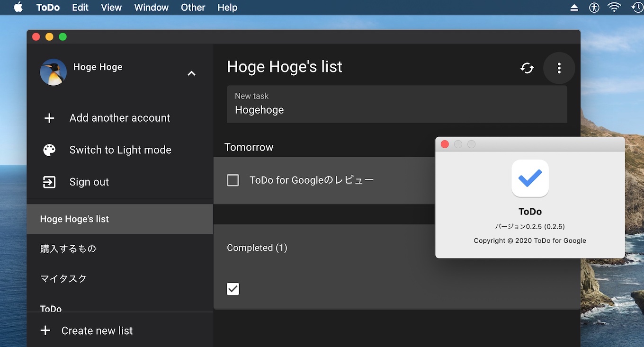
Task: Collapse the account menu chevron
Action: 191,73
